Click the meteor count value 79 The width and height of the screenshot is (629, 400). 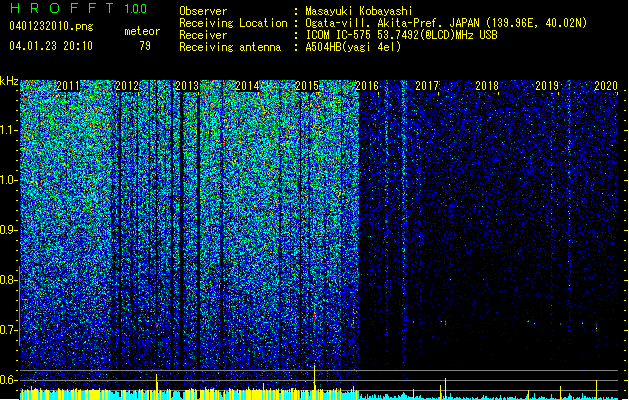(x=145, y=46)
